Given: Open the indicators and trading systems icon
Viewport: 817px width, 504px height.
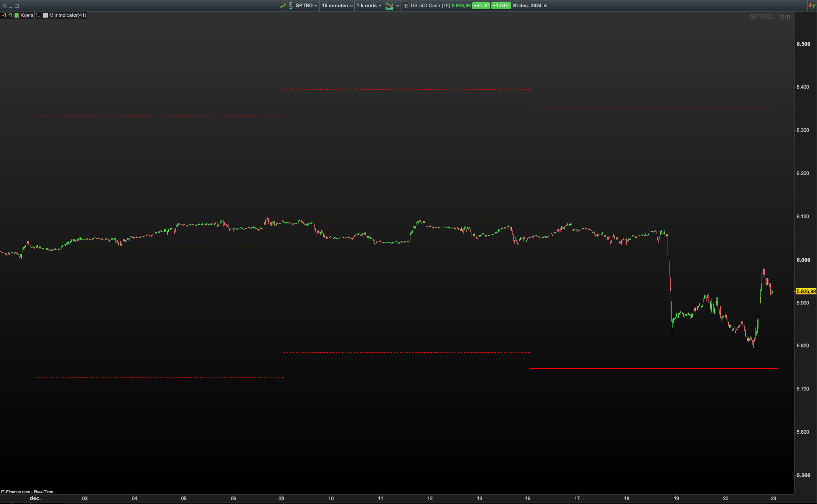Looking at the screenshot, I should [x=389, y=6].
